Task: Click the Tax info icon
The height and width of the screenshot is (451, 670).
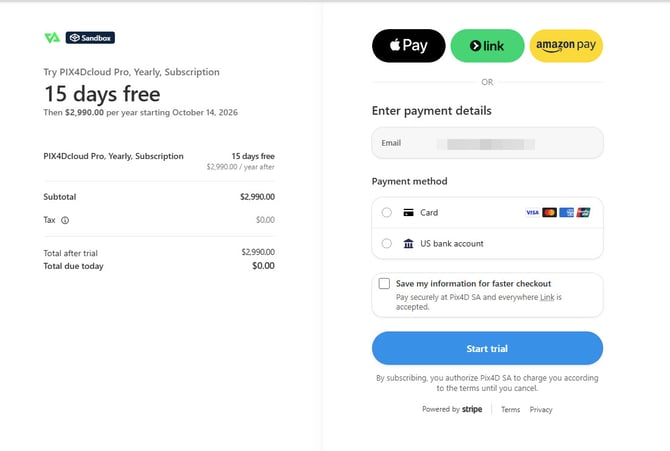Action: click(65, 220)
